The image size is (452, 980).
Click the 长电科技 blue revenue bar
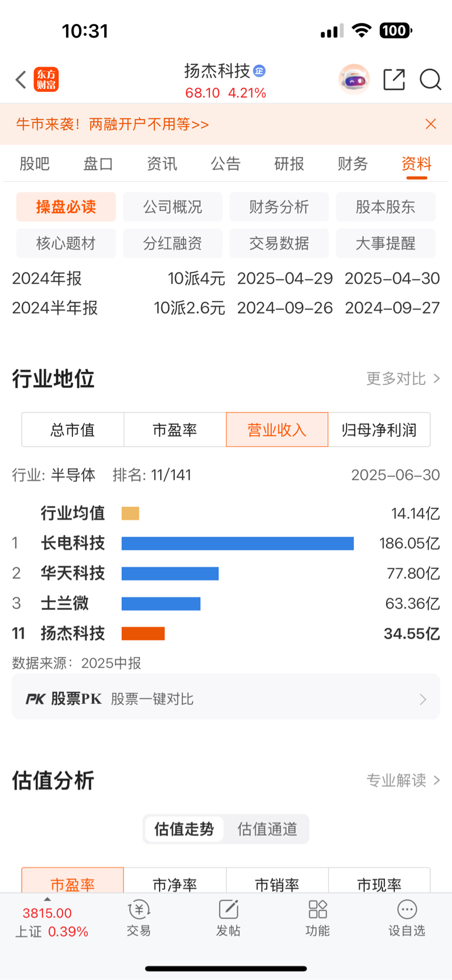238,543
